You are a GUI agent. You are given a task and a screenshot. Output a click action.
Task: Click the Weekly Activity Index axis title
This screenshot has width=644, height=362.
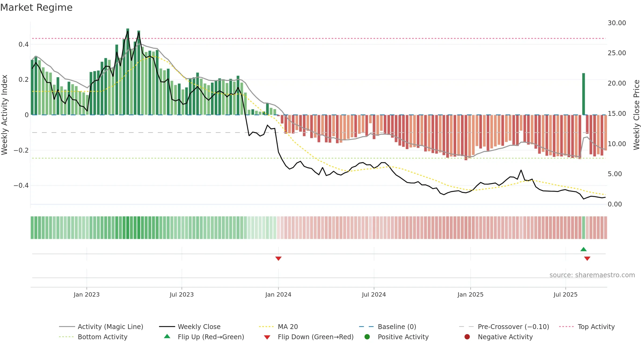[x=5, y=115]
